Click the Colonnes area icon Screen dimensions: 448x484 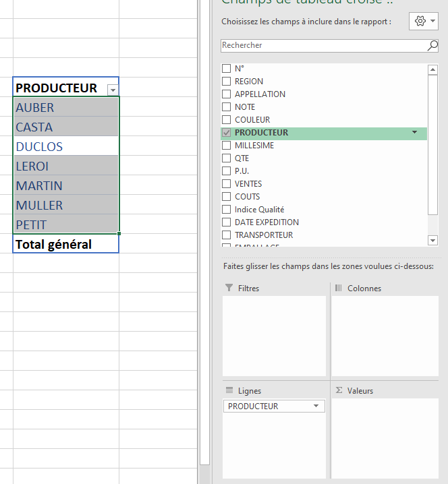(x=338, y=288)
